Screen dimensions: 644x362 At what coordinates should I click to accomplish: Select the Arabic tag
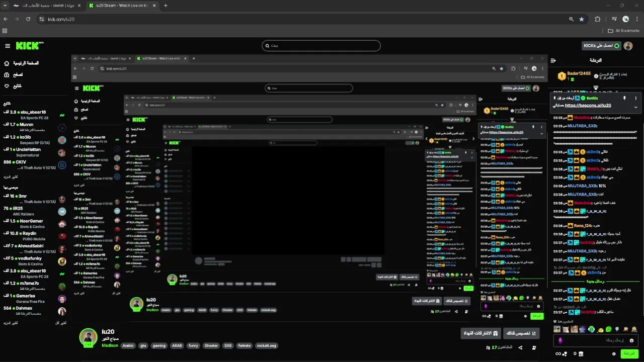128,346
